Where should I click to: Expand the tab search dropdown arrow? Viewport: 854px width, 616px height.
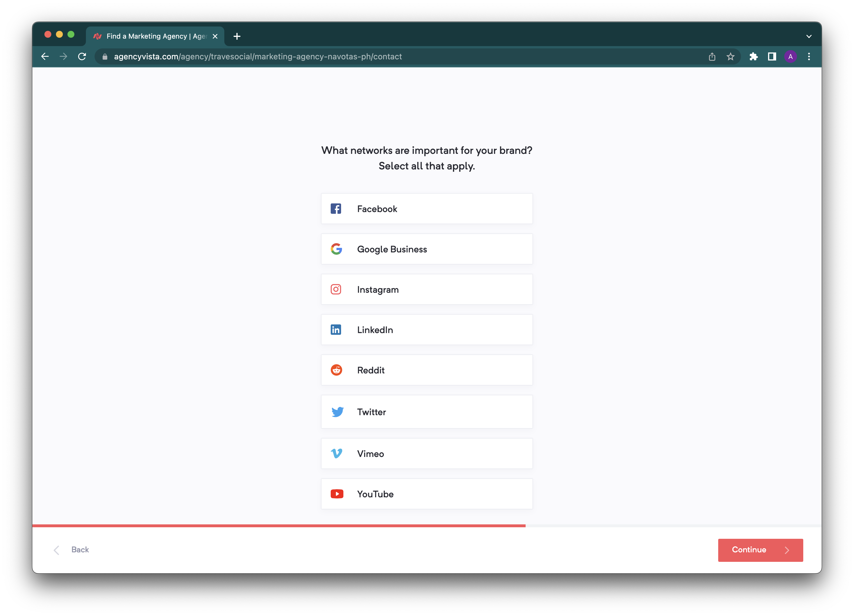(809, 36)
